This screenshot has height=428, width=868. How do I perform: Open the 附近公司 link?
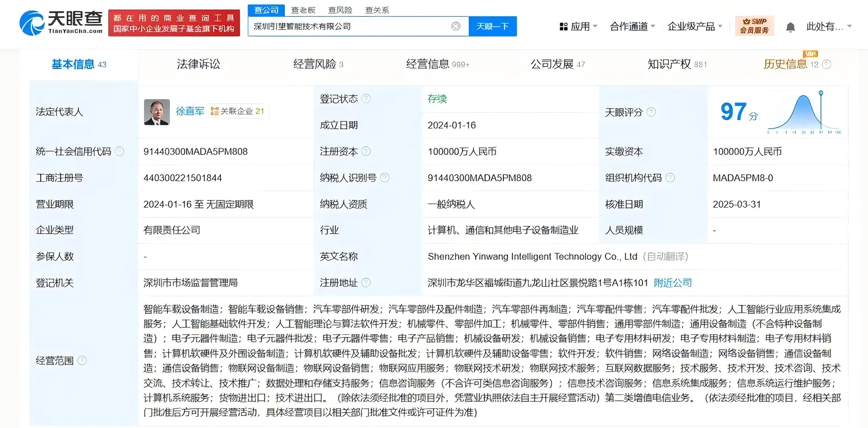[x=673, y=283]
